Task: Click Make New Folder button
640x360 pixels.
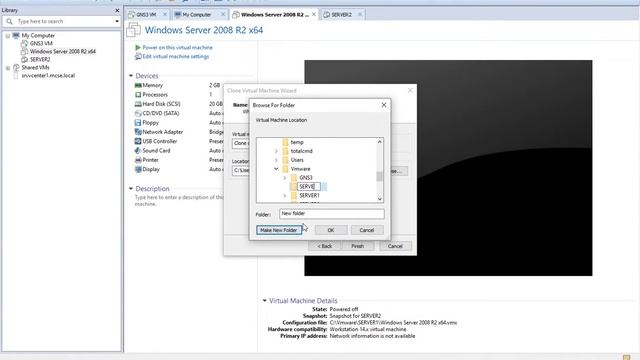Action: pos(279,230)
